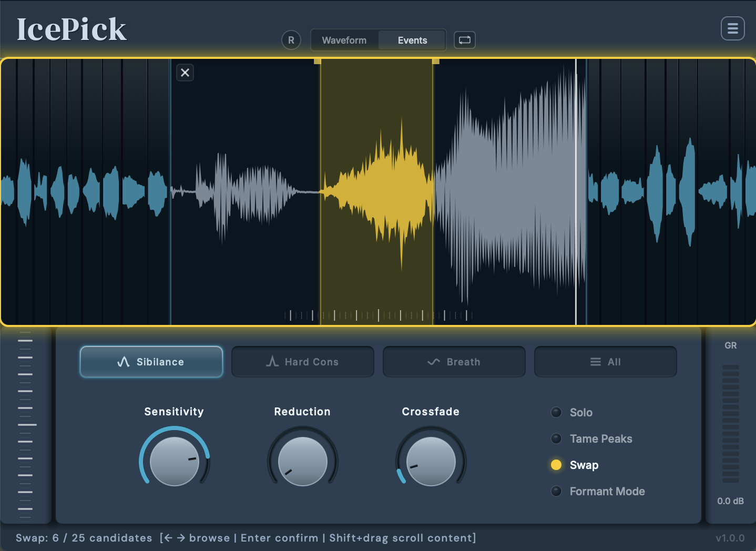Close the swap selection with X

pyautogui.click(x=185, y=73)
